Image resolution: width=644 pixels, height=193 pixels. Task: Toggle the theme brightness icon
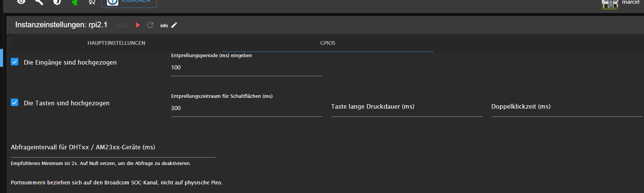57,2
